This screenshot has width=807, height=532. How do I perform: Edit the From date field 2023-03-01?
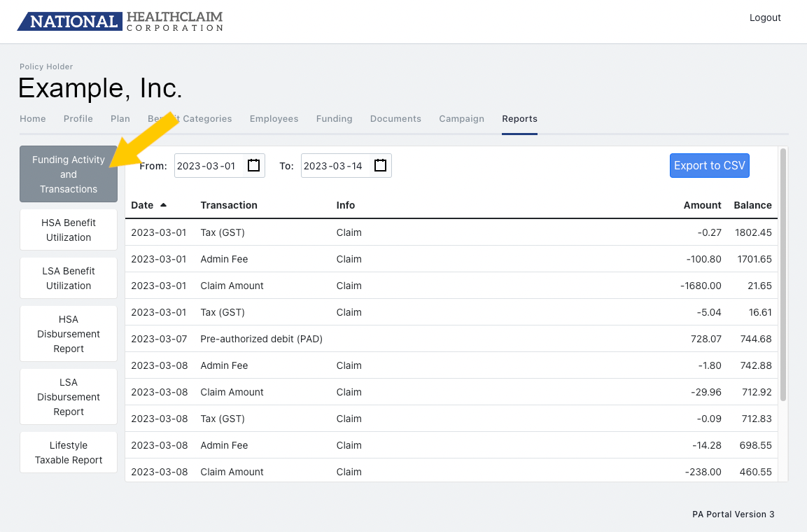220,166
